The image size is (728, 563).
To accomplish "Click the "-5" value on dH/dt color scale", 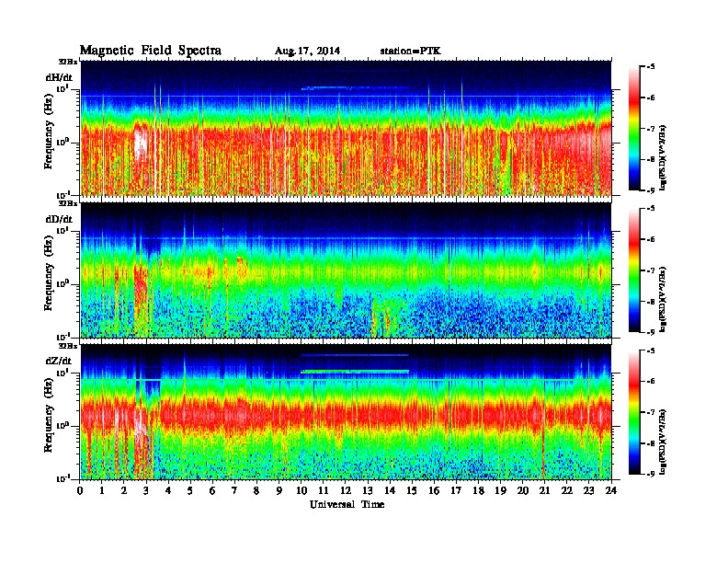I will 651,67.
